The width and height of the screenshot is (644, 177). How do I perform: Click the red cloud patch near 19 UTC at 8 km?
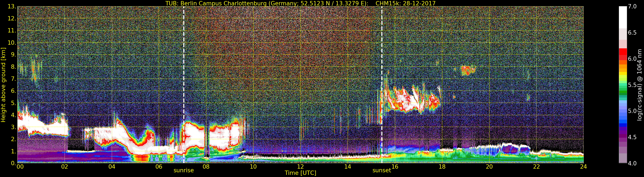(468, 70)
